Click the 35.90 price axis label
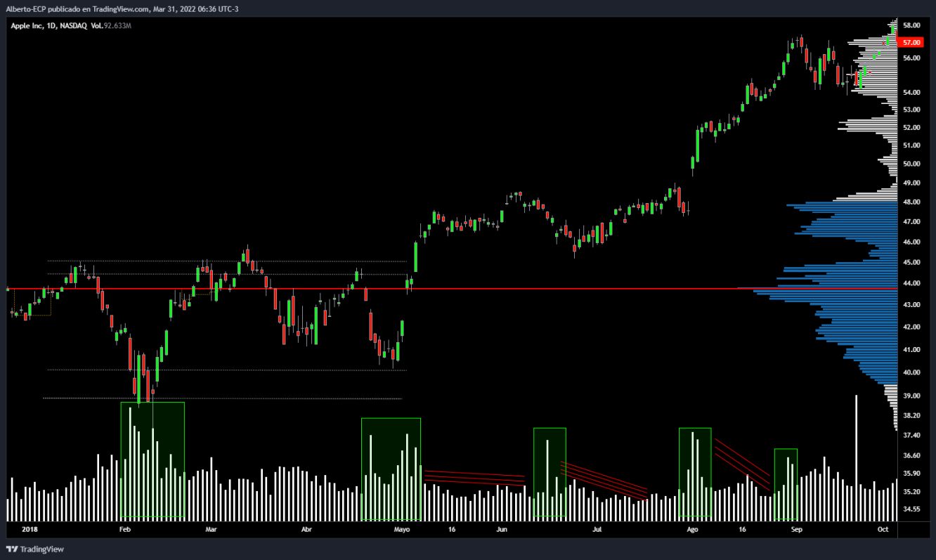The image size is (936, 560). 911,474
